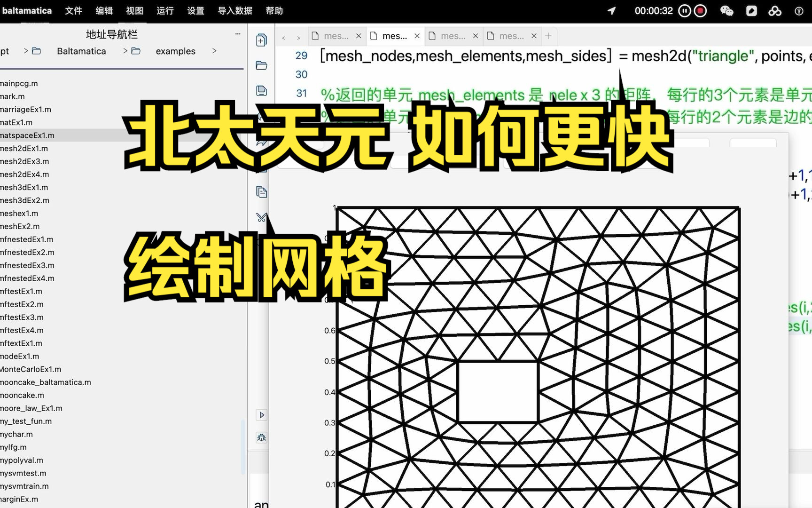Open the 编辑 menu
Image resolution: width=812 pixels, height=508 pixels.
104,11
